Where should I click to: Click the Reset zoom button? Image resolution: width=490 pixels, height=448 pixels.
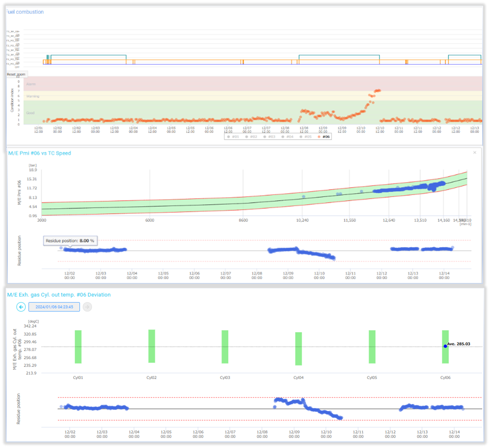(x=16, y=74)
